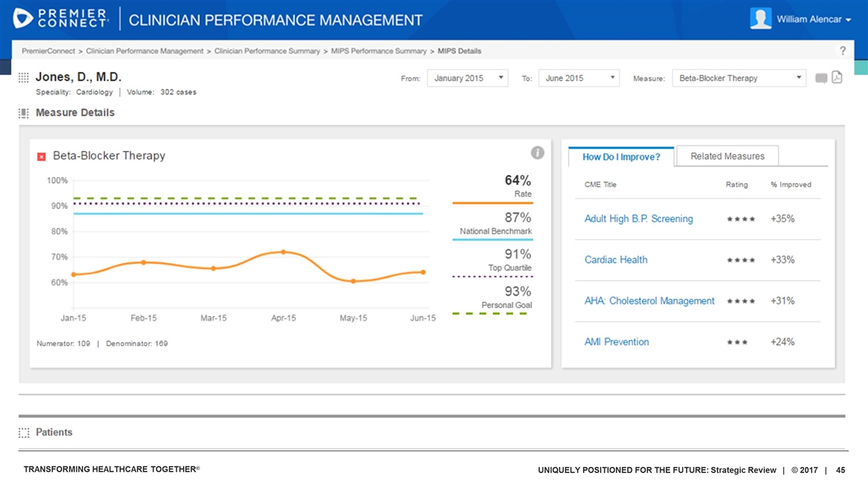Export page via the PDF icon
Image resolution: width=868 pixels, height=488 pixels.
pyautogui.click(x=837, y=78)
